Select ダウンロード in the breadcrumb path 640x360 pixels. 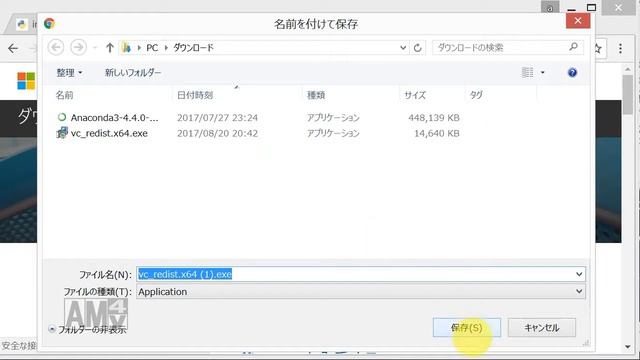193,48
